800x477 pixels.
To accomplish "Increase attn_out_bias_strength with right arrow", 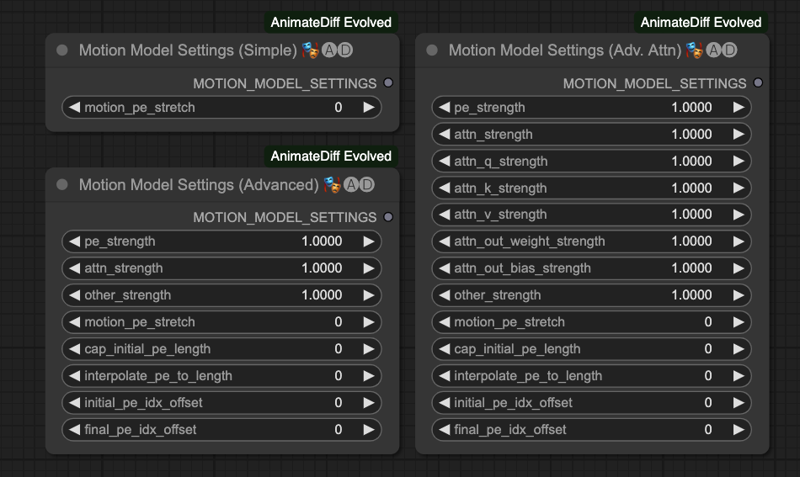I will (738, 268).
